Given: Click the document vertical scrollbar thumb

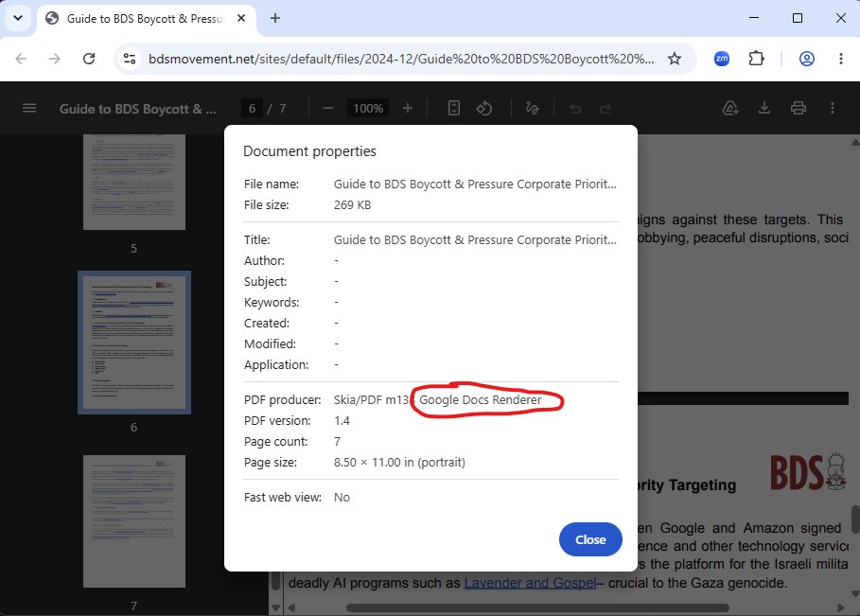Looking at the screenshot, I should tap(855, 519).
